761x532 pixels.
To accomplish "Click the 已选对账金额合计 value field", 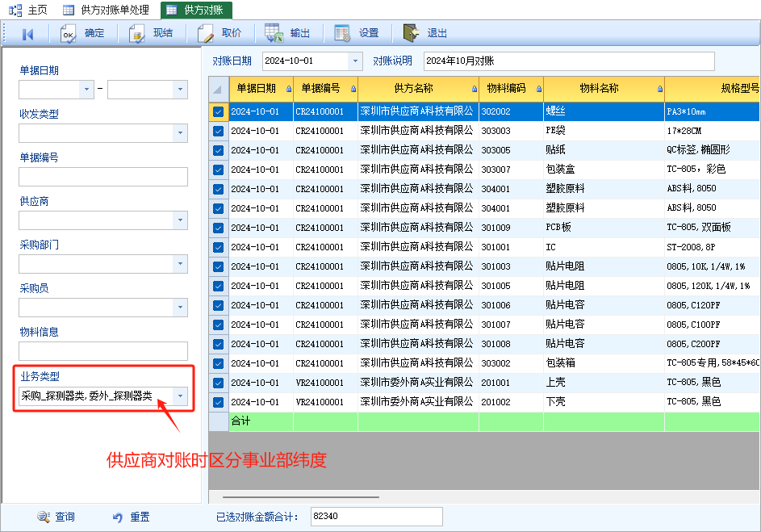I will [377, 517].
